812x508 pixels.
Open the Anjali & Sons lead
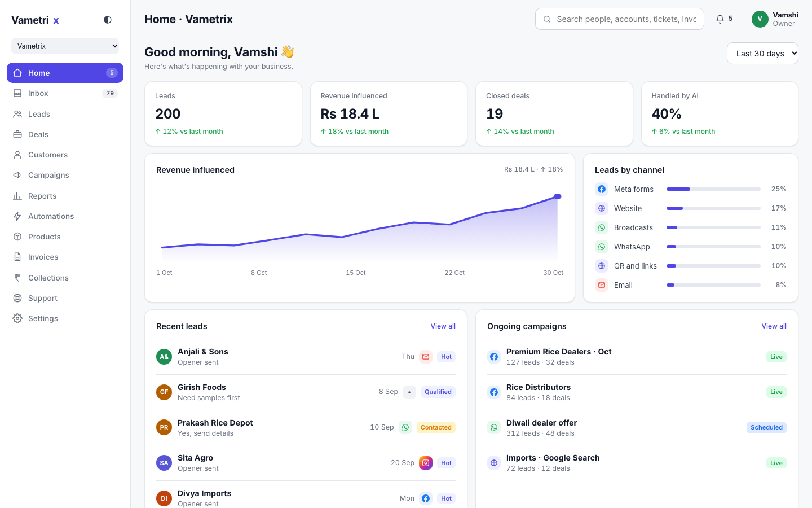click(306, 357)
